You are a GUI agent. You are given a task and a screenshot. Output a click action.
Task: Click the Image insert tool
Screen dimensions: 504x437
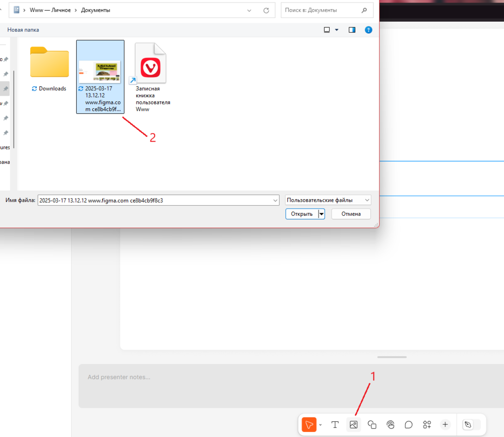pyautogui.click(x=354, y=424)
